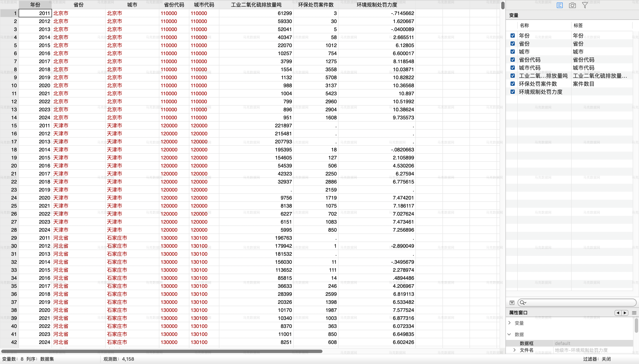Click the filter funnel icon at top
Image resolution: width=639 pixels, height=364 pixels.
(x=585, y=5)
